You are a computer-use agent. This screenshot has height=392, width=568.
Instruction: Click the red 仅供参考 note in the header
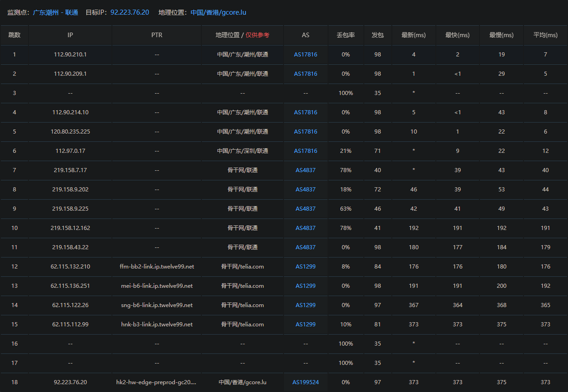(257, 35)
